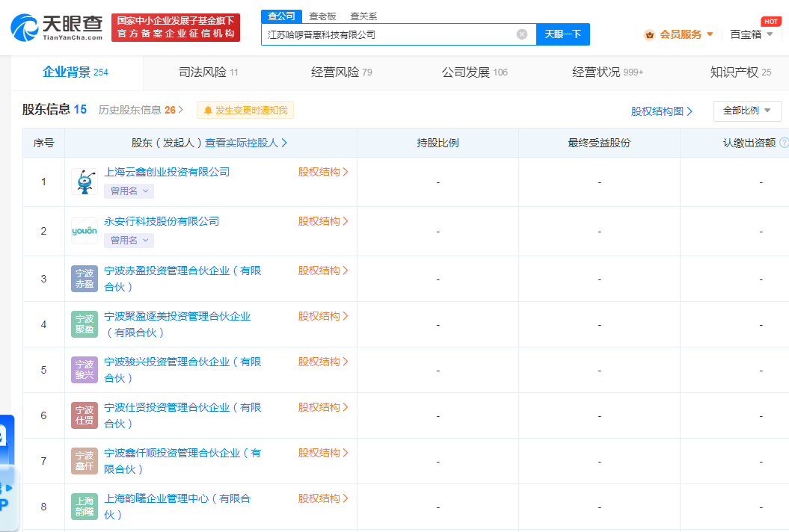Click the TianYanCha logo
Screen dimensions: 789x532
(56, 28)
